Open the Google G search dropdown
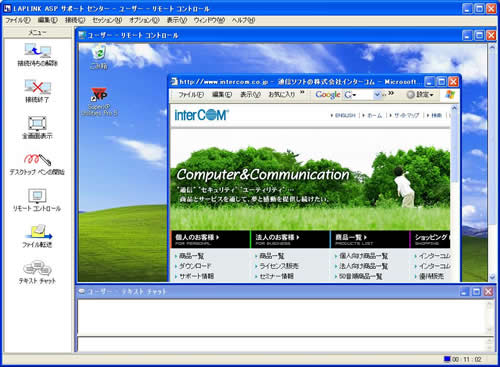500x367 pixels. pos(351,95)
